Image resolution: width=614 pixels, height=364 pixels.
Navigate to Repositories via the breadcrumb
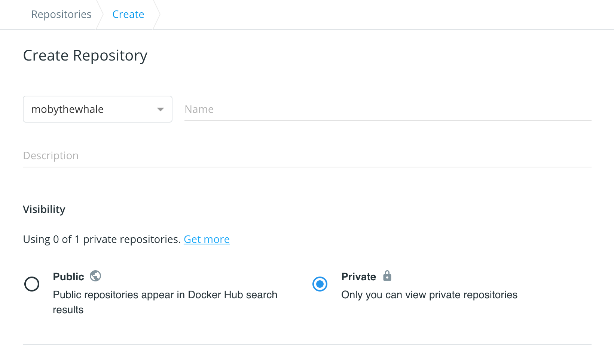coord(61,14)
